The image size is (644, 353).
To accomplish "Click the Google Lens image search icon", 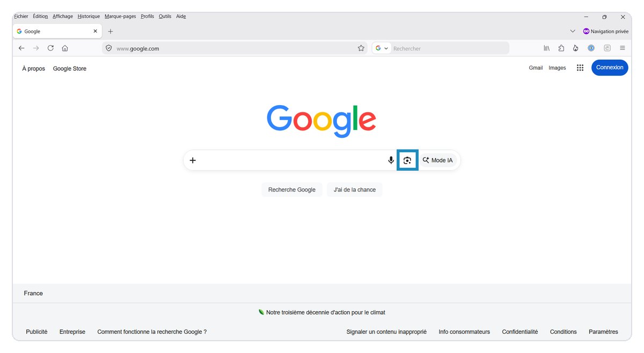I will point(407,160).
